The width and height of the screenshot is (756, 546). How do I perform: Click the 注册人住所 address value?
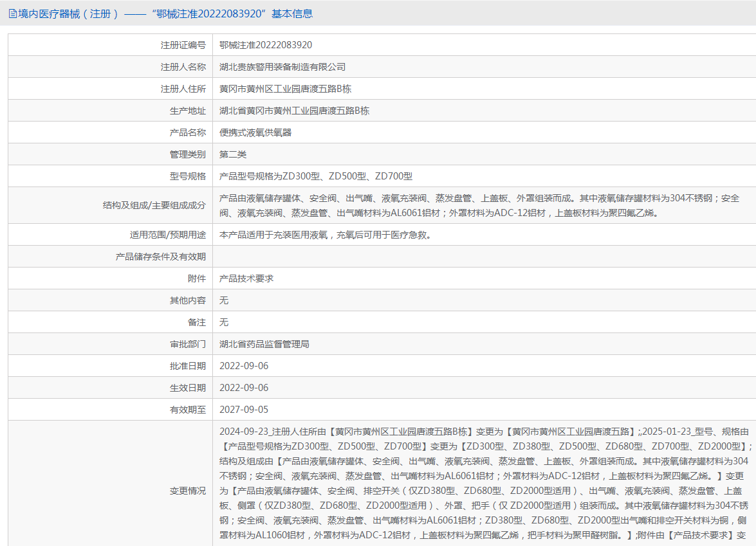tap(285, 89)
